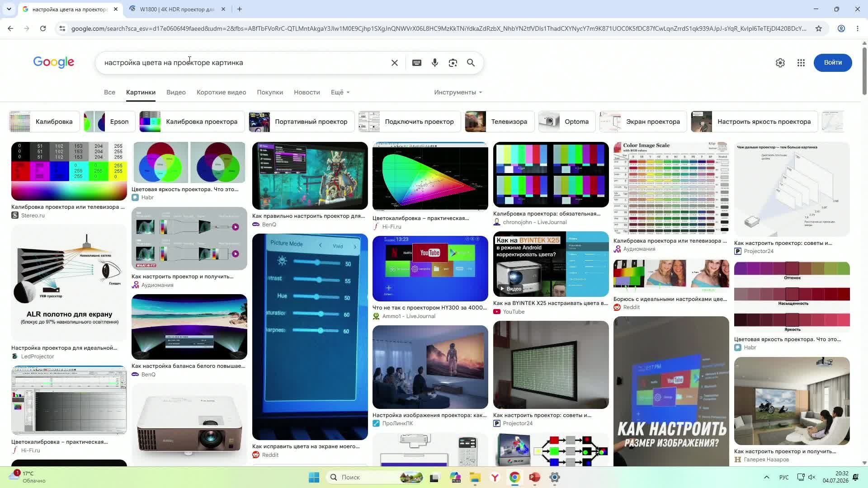Open Settings app from taskbar
The width and height of the screenshot is (868, 488).
point(555,477)
